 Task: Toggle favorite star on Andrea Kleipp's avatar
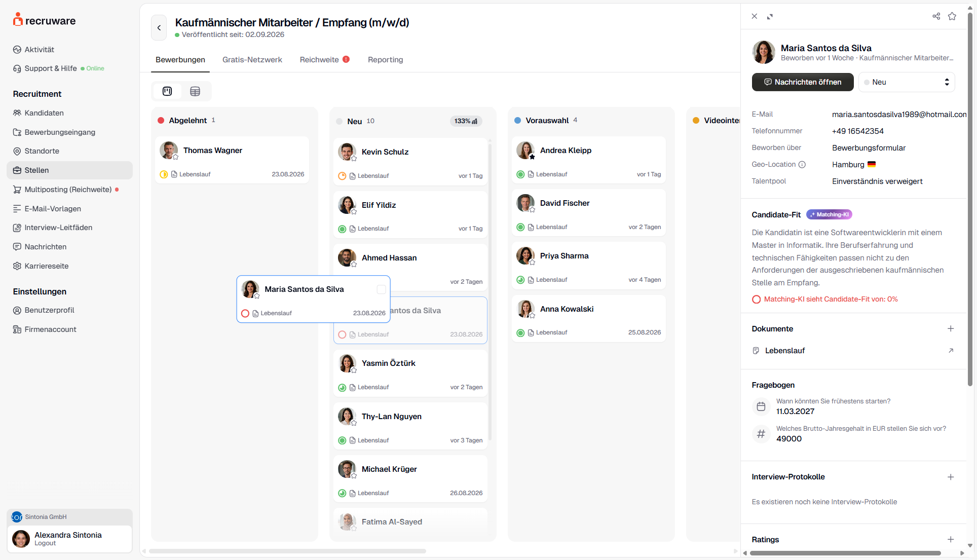click(532, 157)
